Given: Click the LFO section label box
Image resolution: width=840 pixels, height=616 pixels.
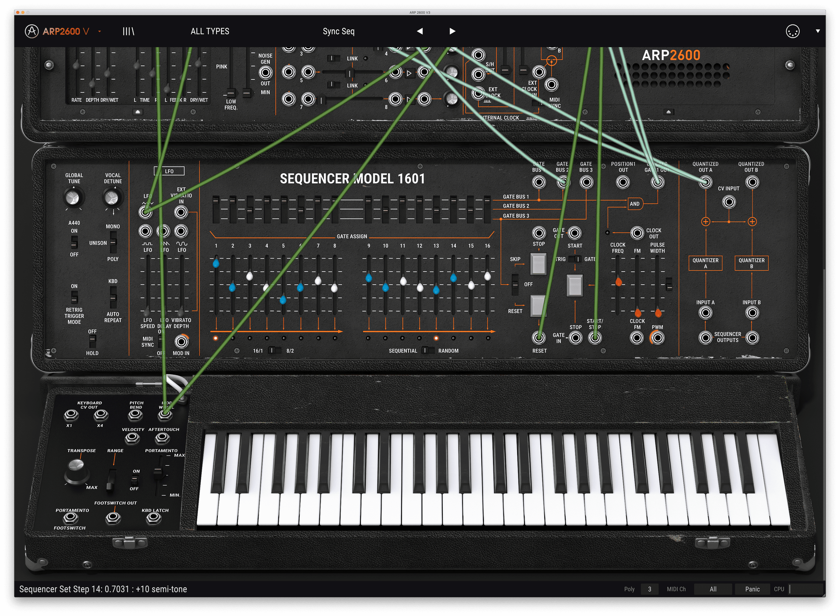Looking at the screenshot, I should [169, 171].
